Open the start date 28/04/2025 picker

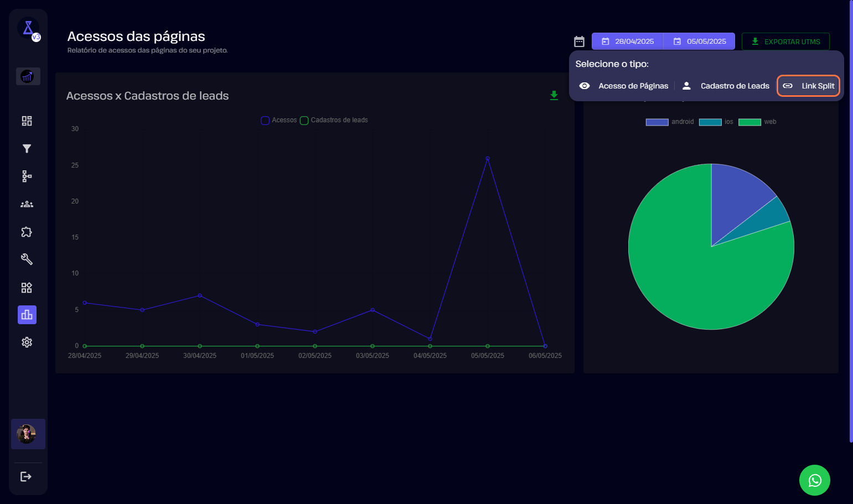(628, 41)
